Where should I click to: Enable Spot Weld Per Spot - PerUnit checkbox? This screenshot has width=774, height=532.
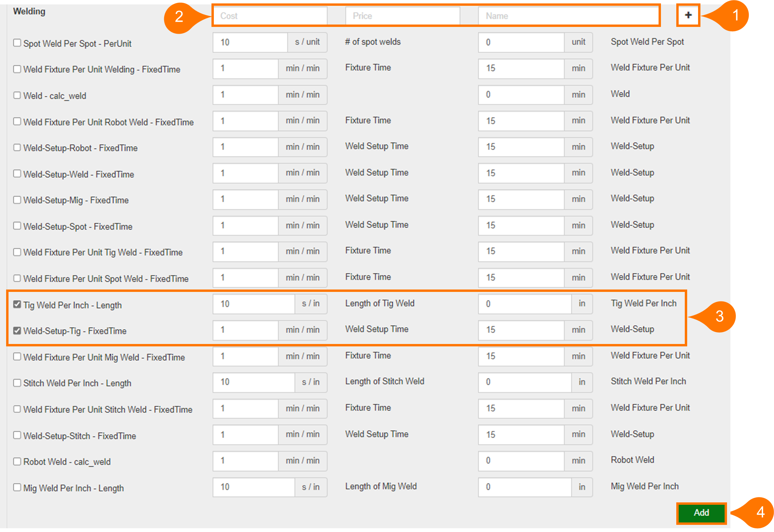[x=17, y=43]
